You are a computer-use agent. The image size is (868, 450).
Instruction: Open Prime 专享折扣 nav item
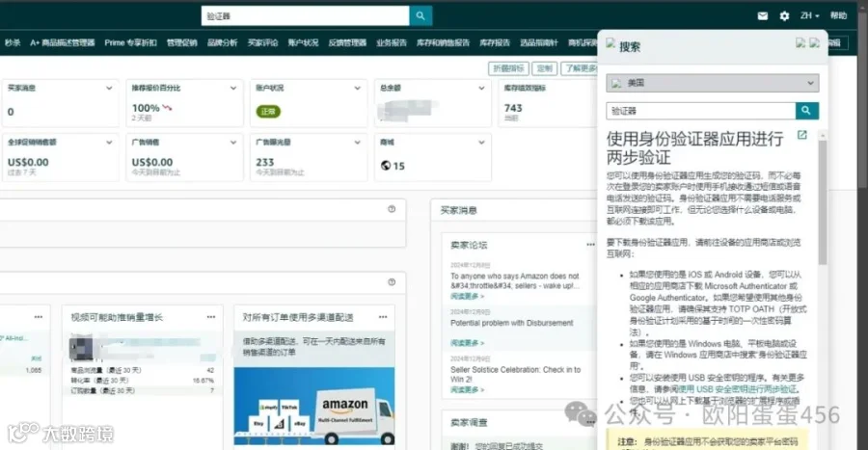[130, 42]
